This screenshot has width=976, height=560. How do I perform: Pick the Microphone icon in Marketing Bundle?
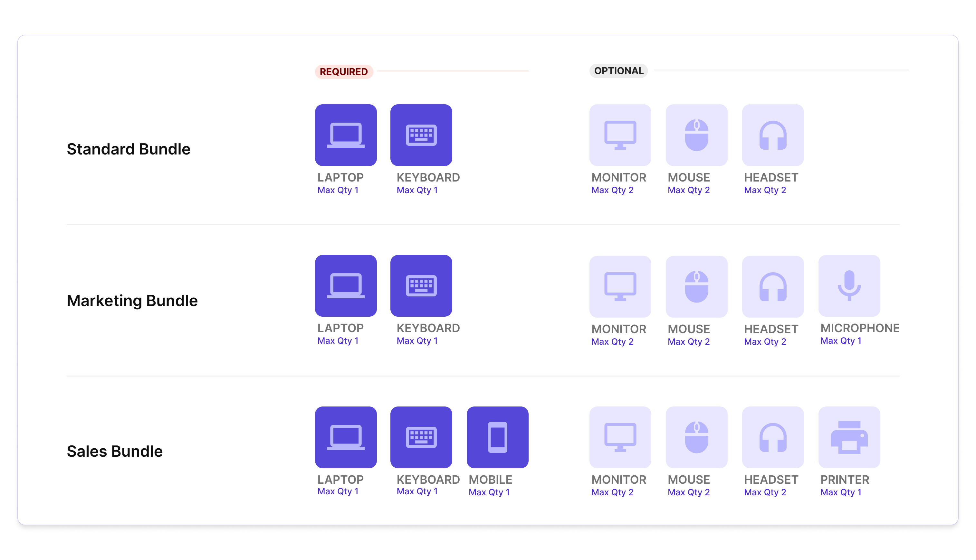point(849,286)
